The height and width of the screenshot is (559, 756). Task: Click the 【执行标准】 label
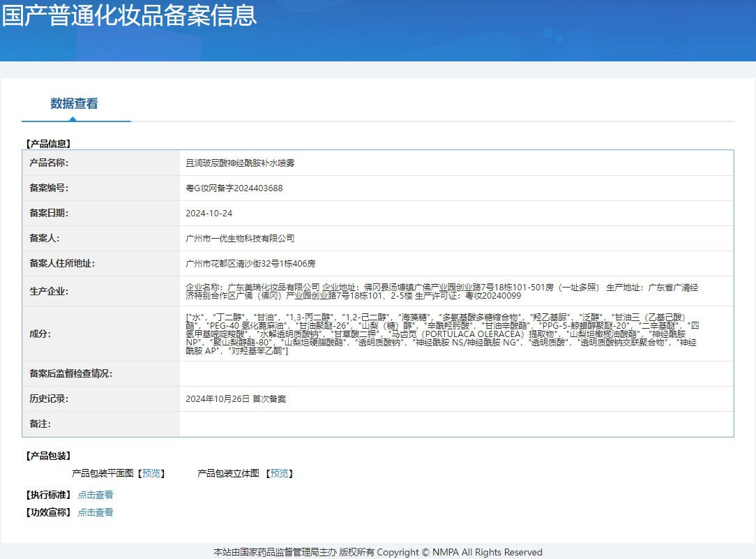pos(48,495)
